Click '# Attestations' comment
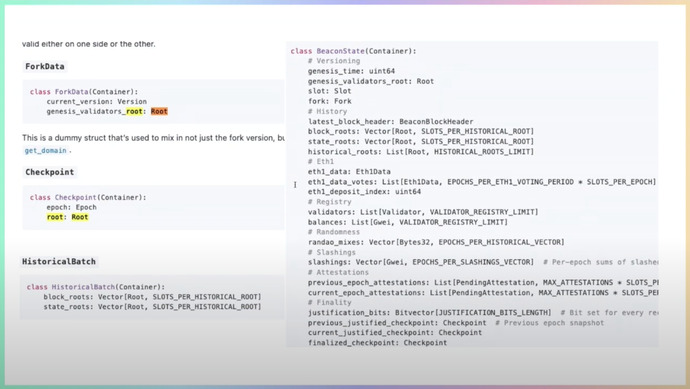 pyautogui.click(x=338, y=272)
